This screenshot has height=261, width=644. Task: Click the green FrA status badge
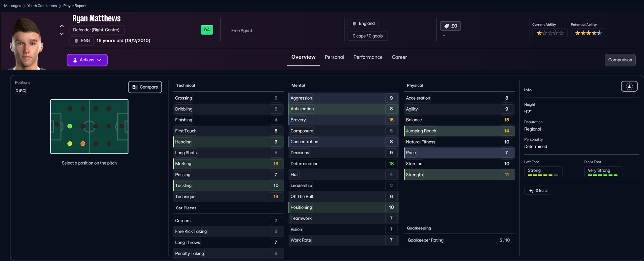(x=207, y=30)
